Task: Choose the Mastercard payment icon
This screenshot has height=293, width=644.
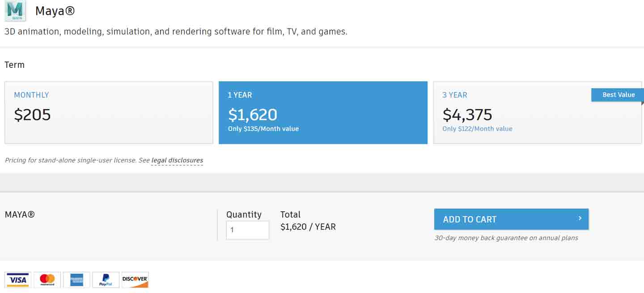Action: (47, 280)
